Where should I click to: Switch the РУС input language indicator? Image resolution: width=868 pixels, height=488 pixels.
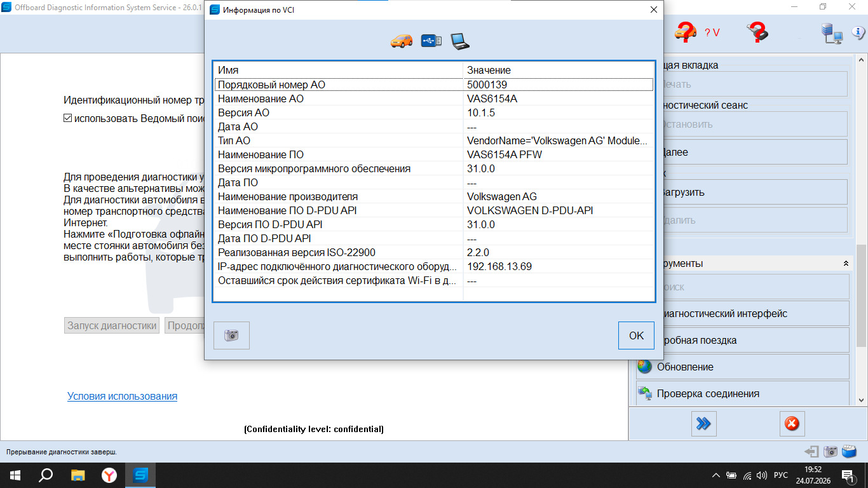pos(781,475)
